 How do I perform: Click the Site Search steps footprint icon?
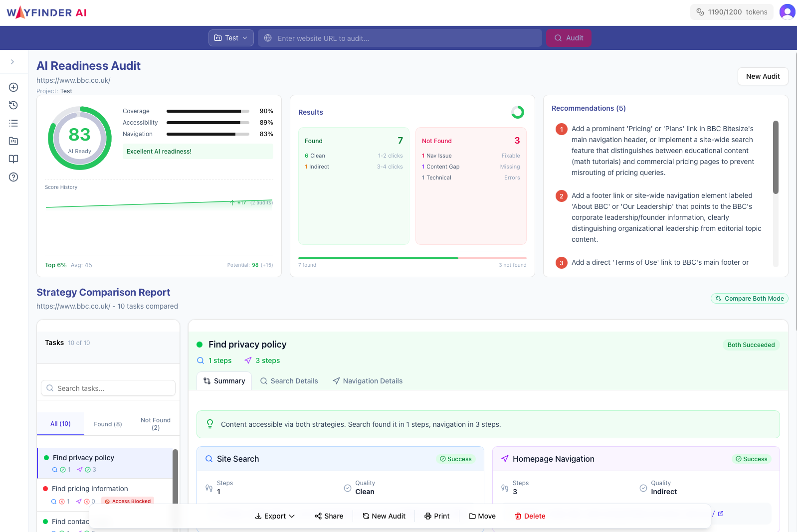[209, 488]
